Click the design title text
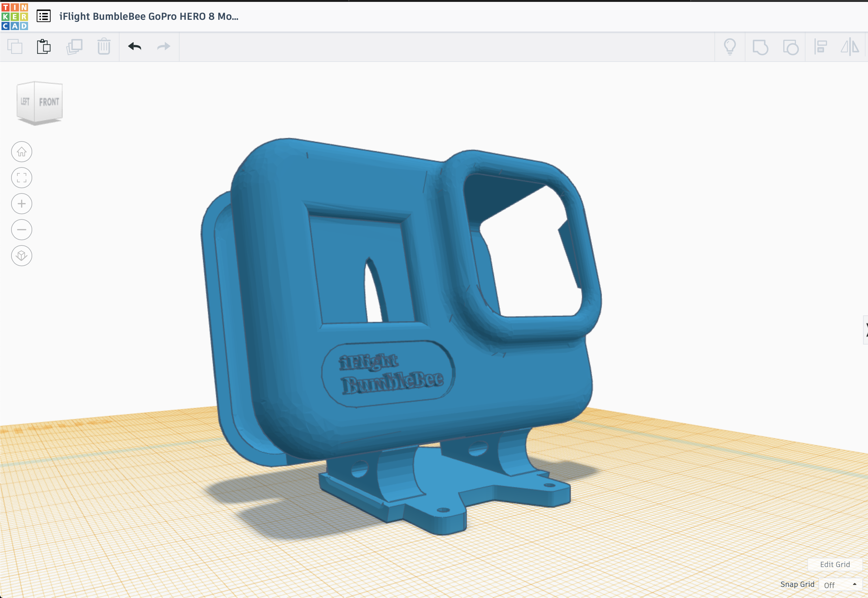Image resolution: width=868 pixels, height=598 pixels. point(149,16)
